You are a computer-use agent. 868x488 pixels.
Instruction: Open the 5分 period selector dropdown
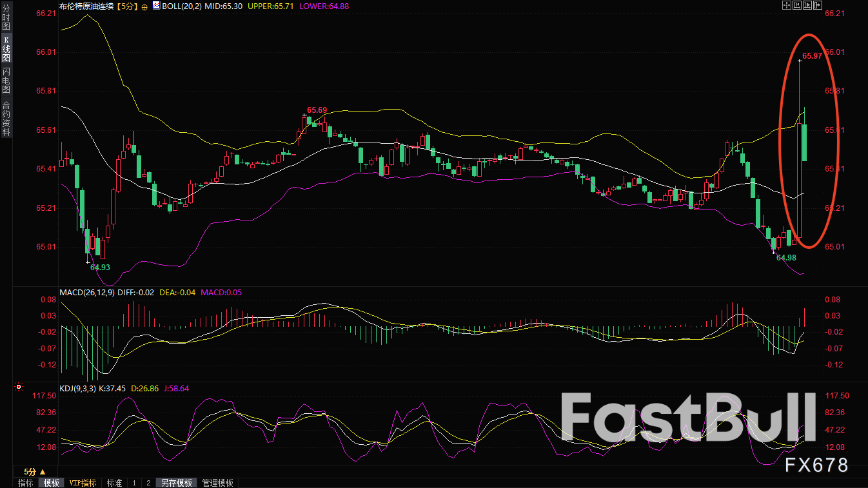35,472
